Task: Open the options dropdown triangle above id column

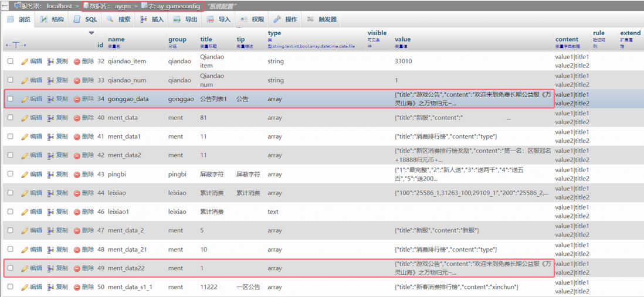Action: point(91,33)
